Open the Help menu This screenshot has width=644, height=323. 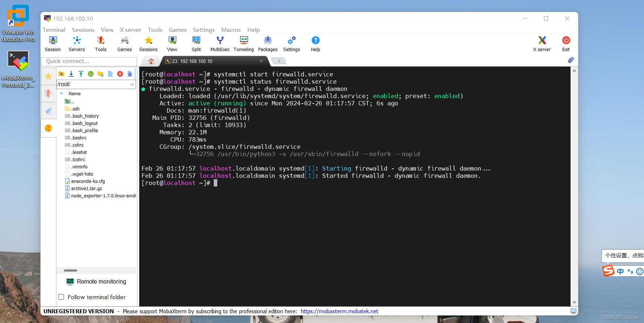pyautogui.click(x=253, y=30)
